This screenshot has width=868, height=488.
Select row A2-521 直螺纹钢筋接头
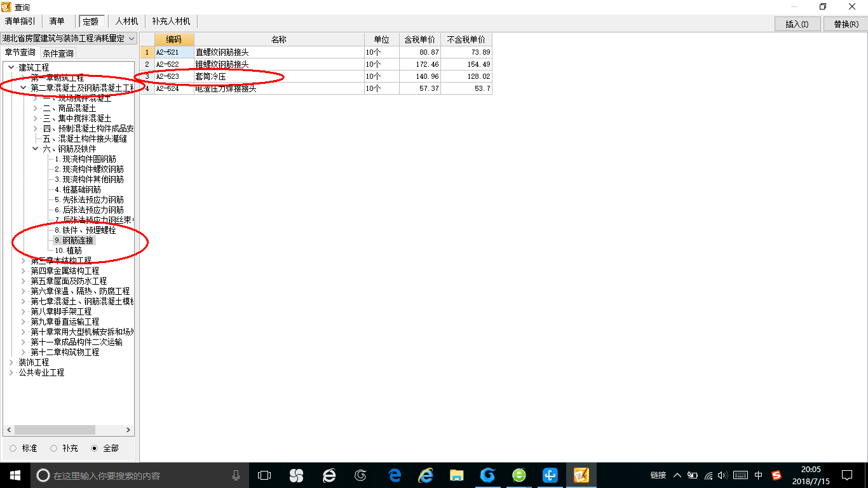pyautogui.click(x=316, y=52)
